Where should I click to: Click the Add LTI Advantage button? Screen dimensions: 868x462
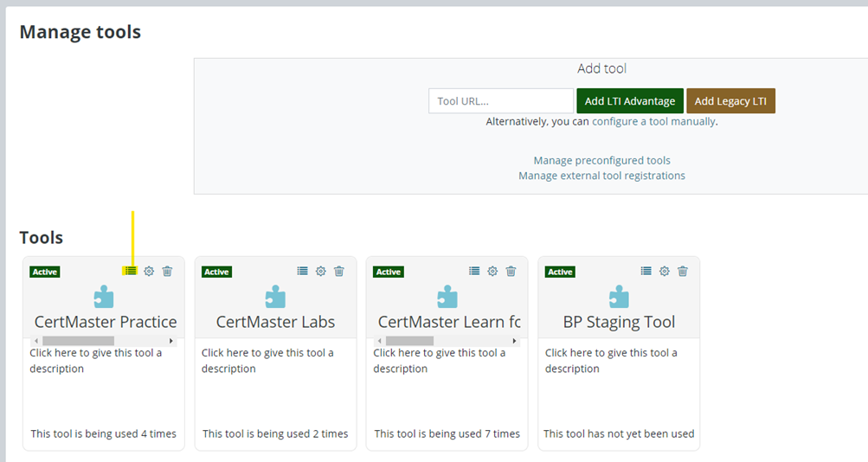pyautogui.click(x=630, y=101)
